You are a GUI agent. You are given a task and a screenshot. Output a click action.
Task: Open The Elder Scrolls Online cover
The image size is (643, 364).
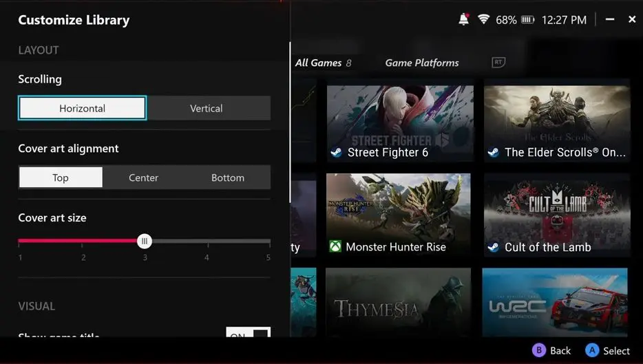[557, 123]
